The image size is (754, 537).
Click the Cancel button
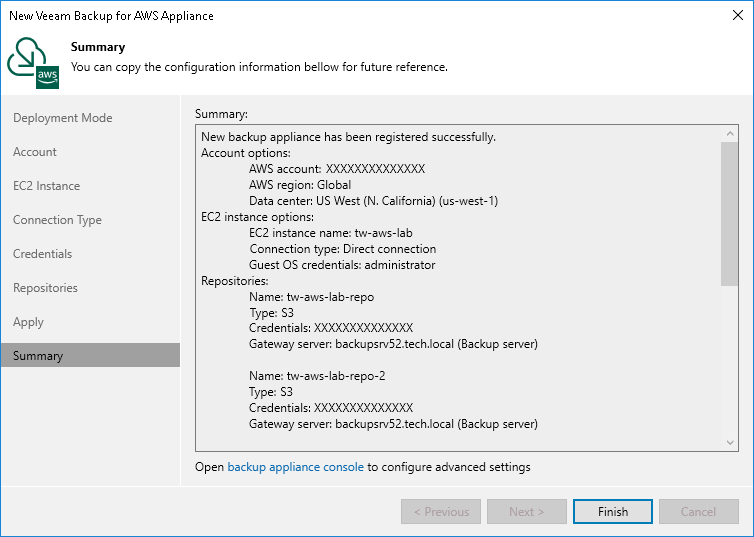698,512
